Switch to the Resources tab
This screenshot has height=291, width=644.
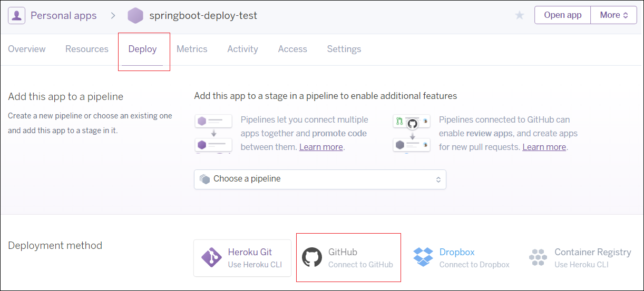(x=87, y=49)
